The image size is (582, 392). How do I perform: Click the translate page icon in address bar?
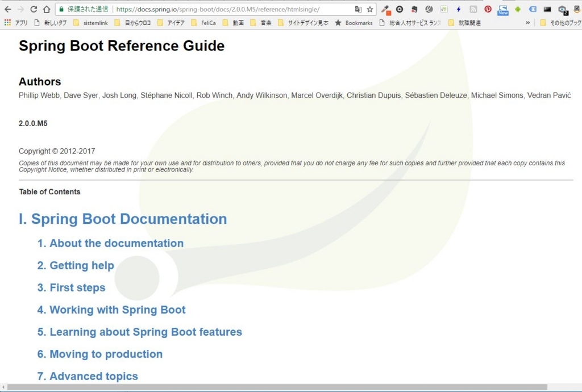[x=358, y=9]
